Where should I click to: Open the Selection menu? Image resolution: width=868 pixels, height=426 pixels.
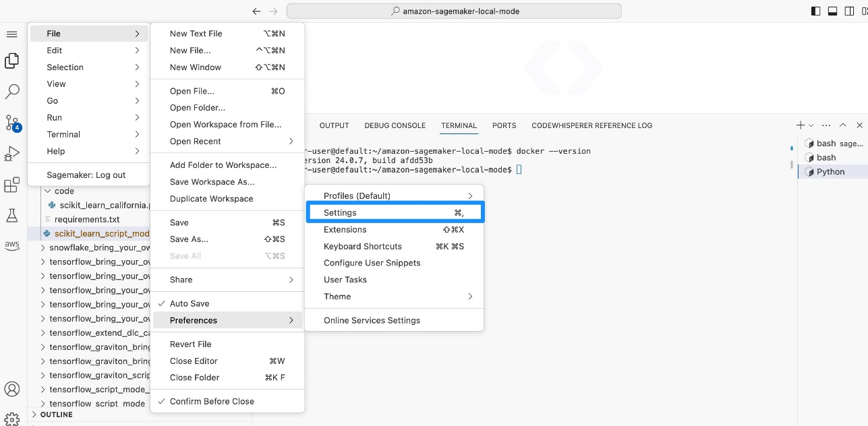click(88, 67)
